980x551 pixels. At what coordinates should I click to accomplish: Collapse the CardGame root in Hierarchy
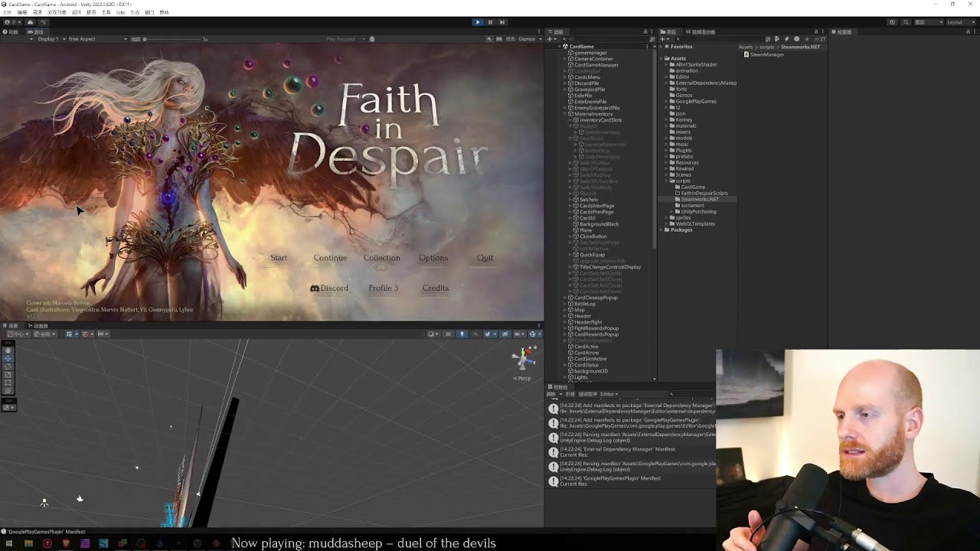(x=561, y=47)
